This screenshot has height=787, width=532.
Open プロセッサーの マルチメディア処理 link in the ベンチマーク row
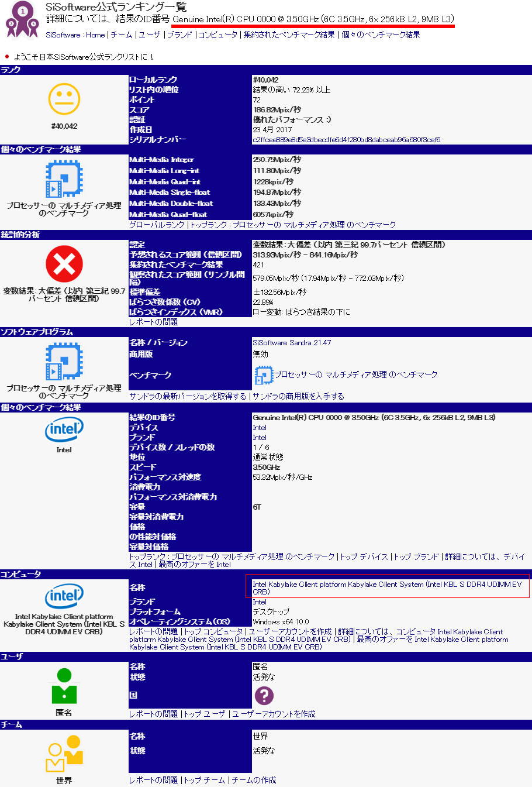(356, 375)
